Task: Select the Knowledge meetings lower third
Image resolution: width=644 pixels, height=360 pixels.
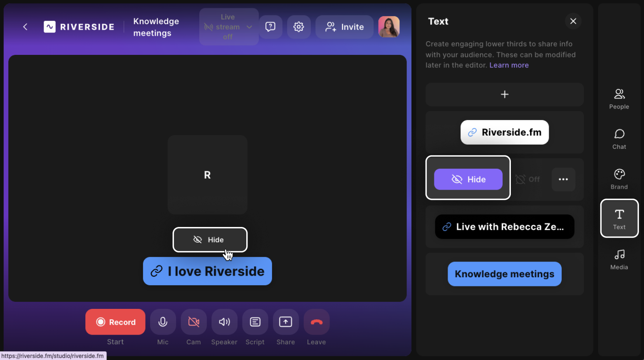Action: pos(505,274)
